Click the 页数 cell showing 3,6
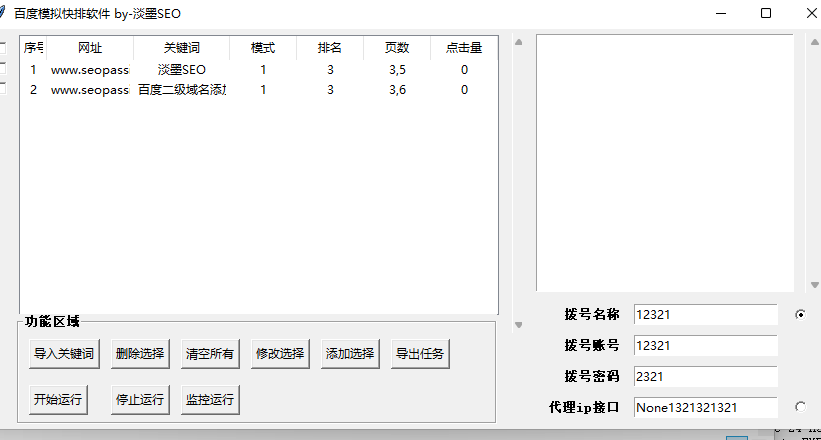The image size is (821, 440). 397,90
